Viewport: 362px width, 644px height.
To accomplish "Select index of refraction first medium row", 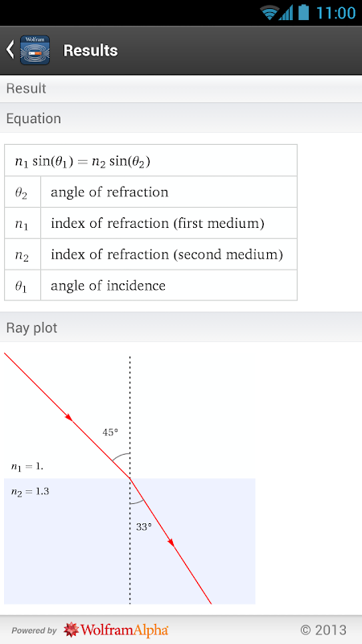I will point(150,224).
